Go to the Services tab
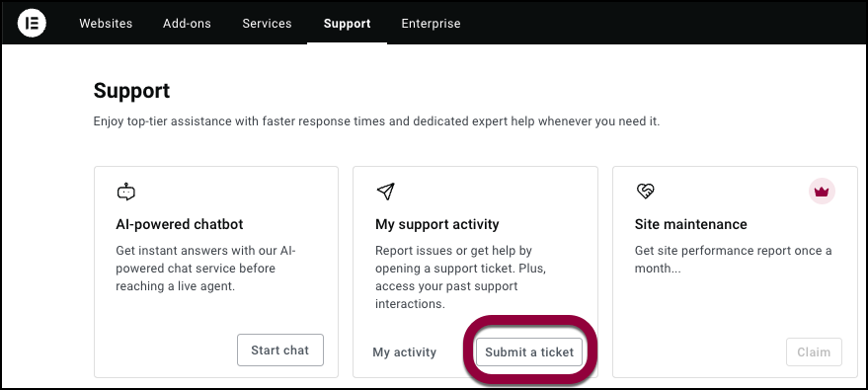Image resolution: width=868 pixels, height=390 pixels. (x=267, y=24)
